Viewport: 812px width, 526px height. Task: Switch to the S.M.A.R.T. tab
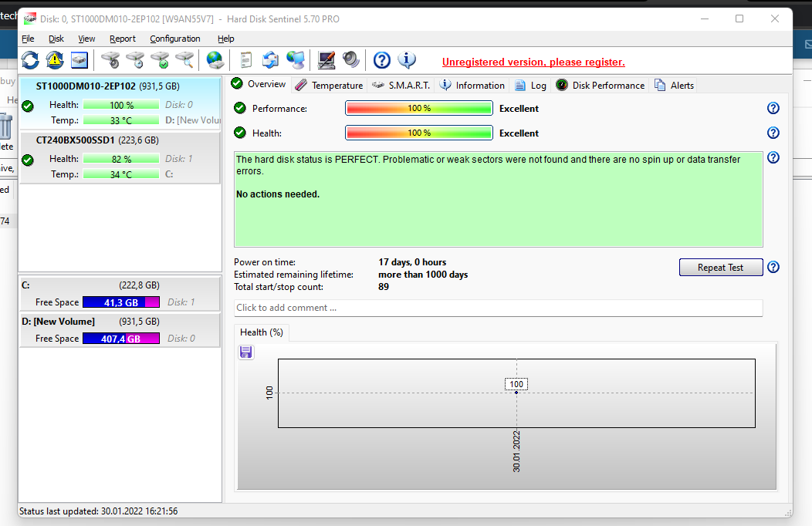401,86
